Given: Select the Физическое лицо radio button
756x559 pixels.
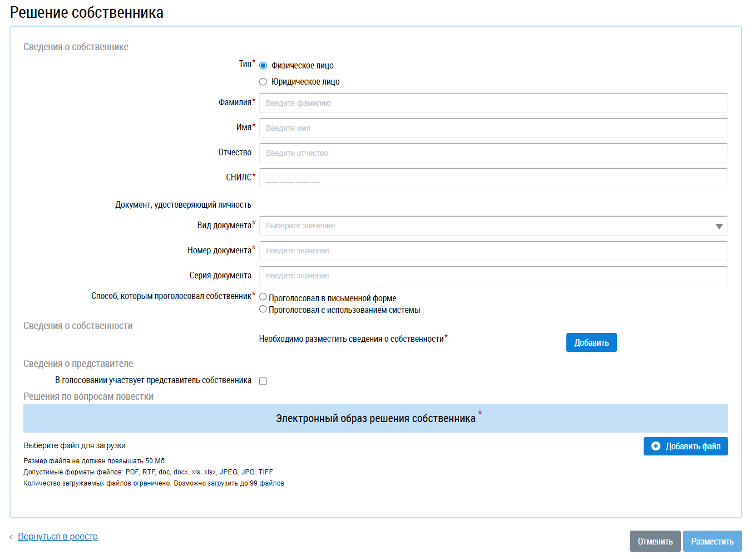Looking at the screenshot, I should point(263,66).
